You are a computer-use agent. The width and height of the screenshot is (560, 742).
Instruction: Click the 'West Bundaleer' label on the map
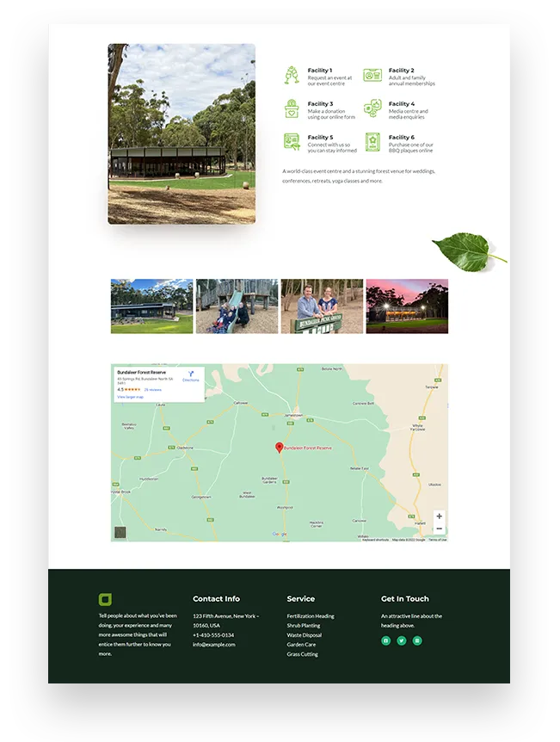(248, 495)
